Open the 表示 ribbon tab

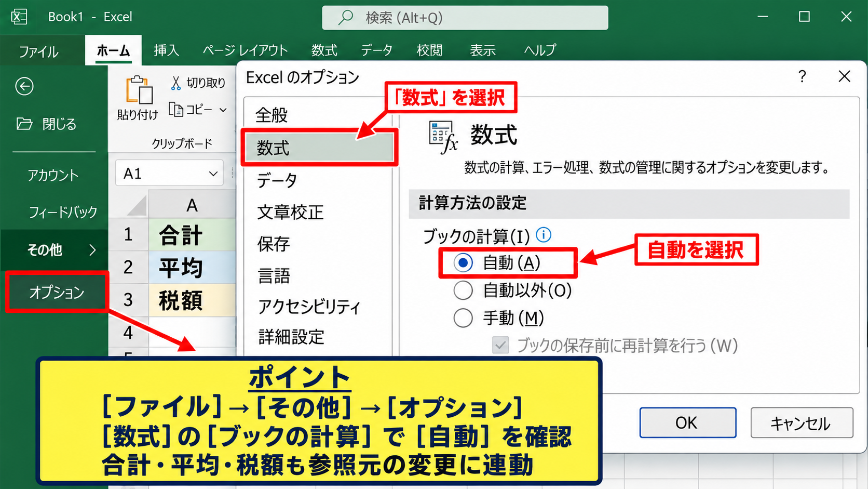tap(483, 50)
